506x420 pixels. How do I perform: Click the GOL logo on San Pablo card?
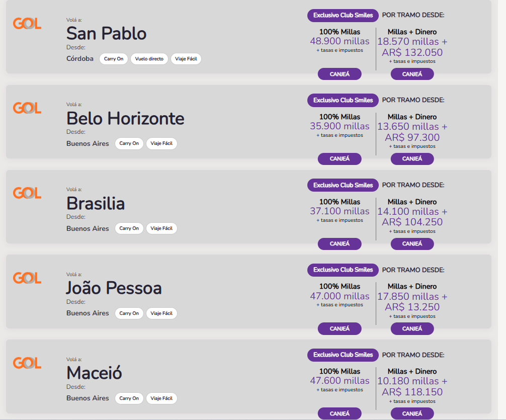click(27, 23)
